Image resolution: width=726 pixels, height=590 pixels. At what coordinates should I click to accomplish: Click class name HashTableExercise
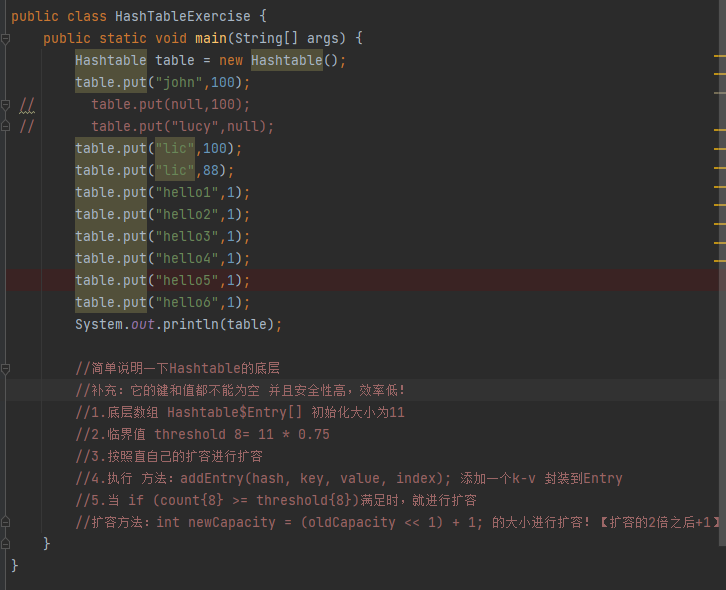pyautogui.click(x=182, y=17)
